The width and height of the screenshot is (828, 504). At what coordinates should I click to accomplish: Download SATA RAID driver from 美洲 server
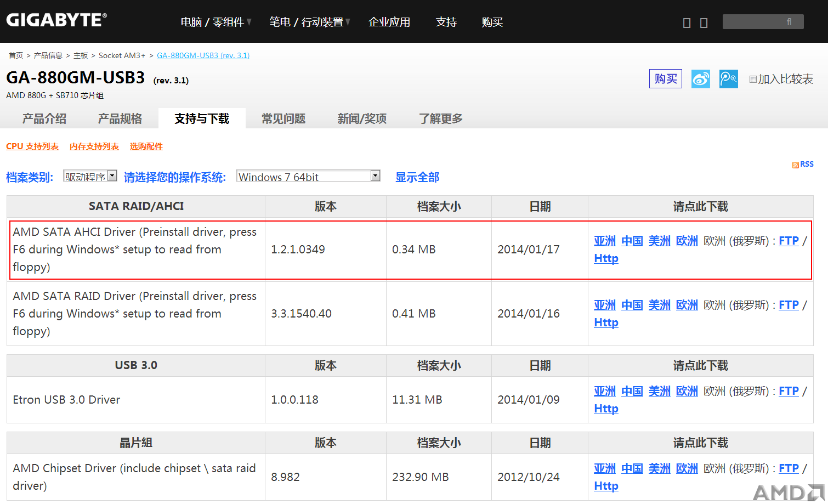pos(660,305)
